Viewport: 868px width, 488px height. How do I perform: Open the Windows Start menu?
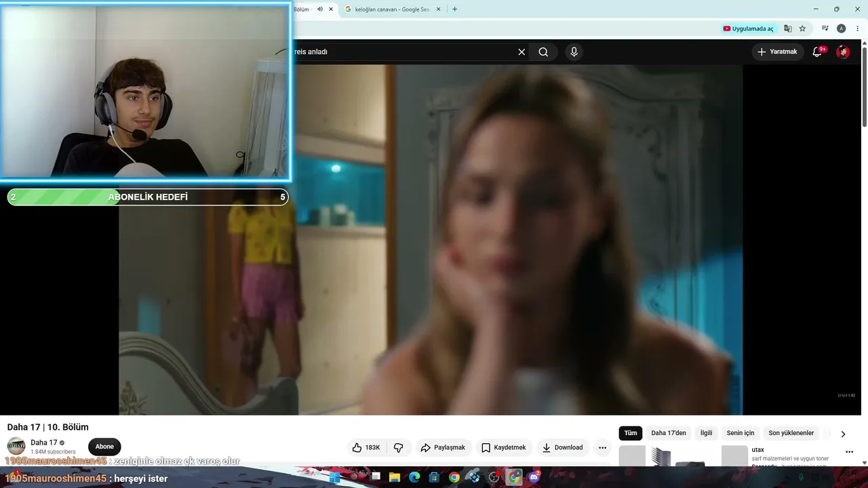point(334,477)
